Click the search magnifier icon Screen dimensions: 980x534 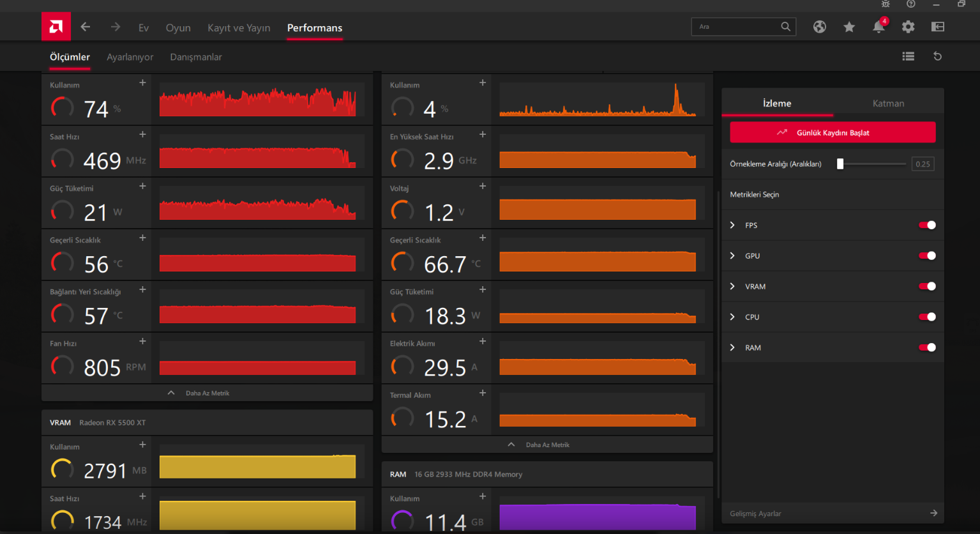(x=785, y=27)
